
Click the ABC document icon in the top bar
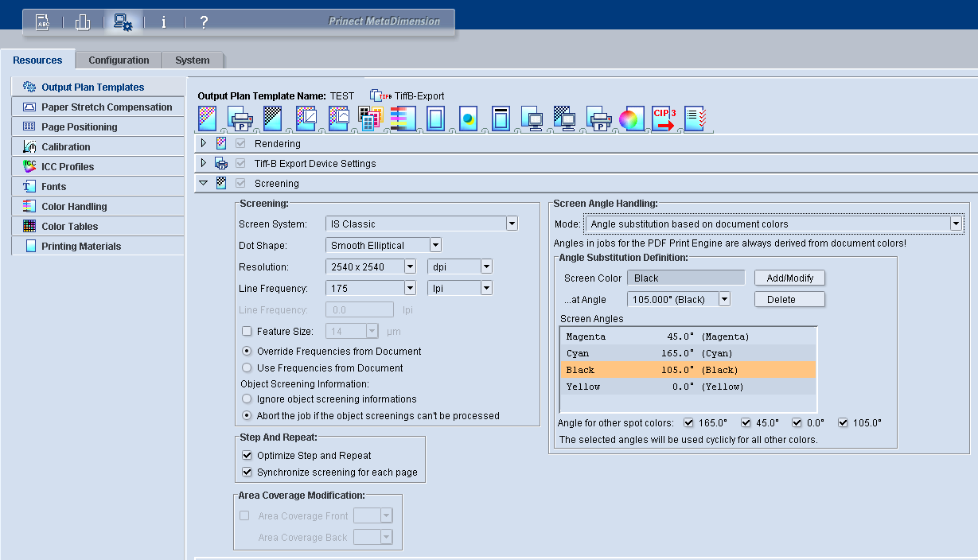pos(42,22)
